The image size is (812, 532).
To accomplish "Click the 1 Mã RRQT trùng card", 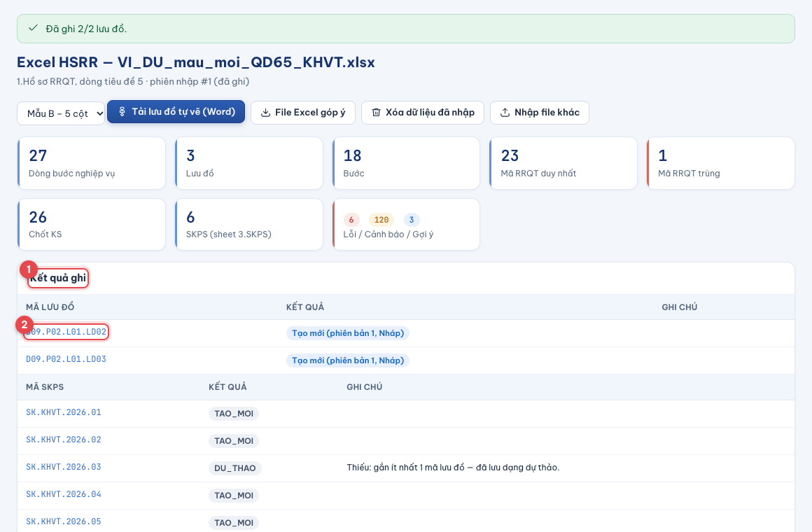I will click(x=721, y=163).
